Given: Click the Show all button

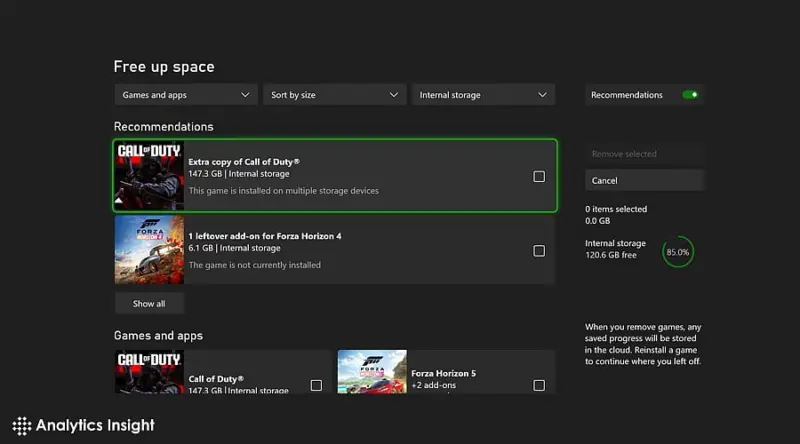Looking at the screenshot, I should pyautogui.click(x=149, y=304).
